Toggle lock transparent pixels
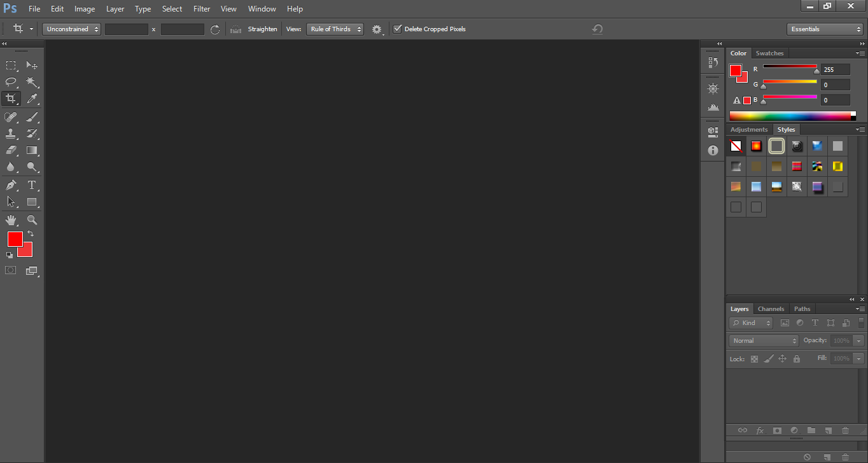The width and height of the screenshot is (868, 463). 755,359
